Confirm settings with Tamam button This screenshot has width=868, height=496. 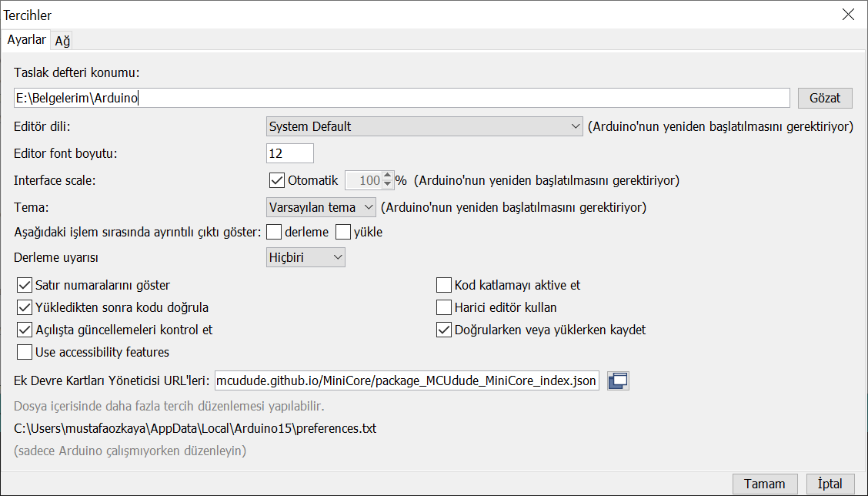tap(764, 484)
